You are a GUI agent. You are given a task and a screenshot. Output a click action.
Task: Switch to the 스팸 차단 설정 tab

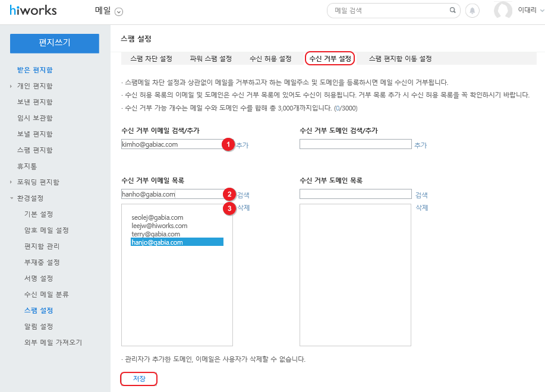151,59
